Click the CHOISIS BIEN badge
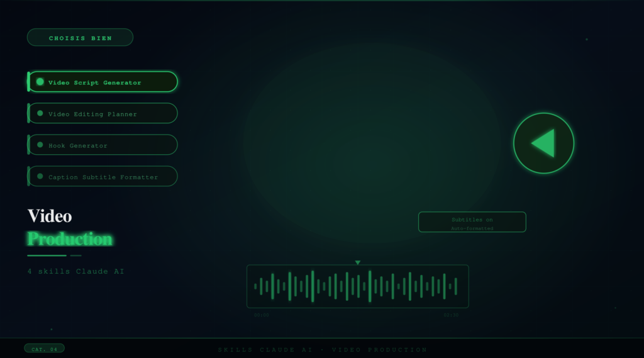The image size is (644, 358). (x=80, y=38)
